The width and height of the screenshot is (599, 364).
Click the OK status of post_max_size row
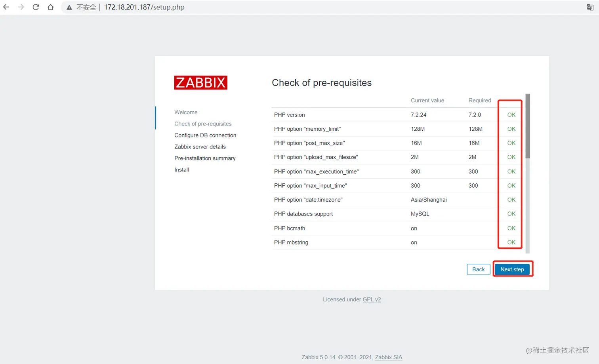(511, 143)
